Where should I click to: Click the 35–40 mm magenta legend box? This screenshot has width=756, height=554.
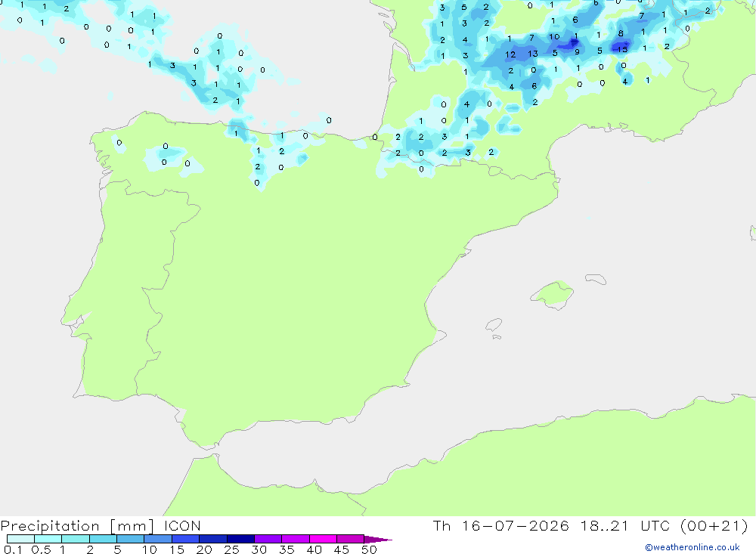[296, 539]
